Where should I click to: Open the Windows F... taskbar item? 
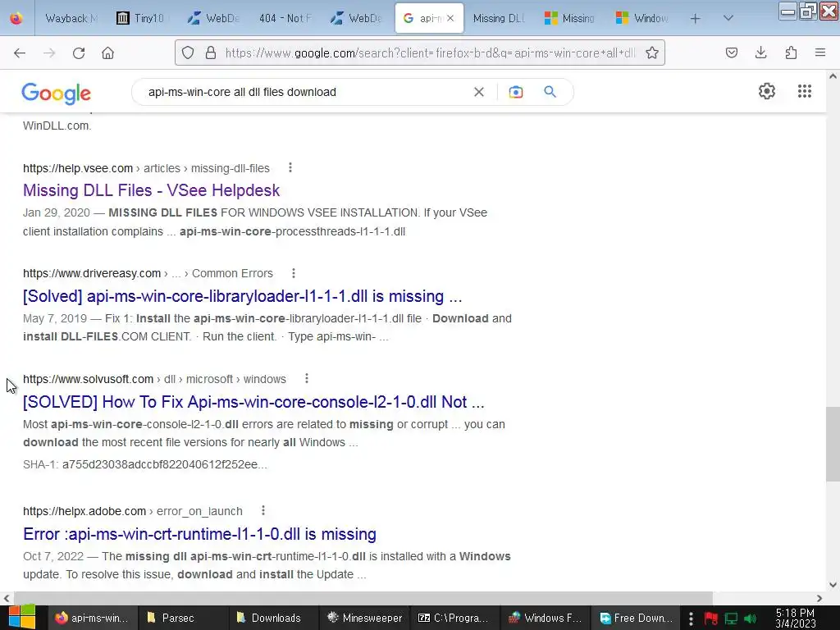click(x=546, y=618)
